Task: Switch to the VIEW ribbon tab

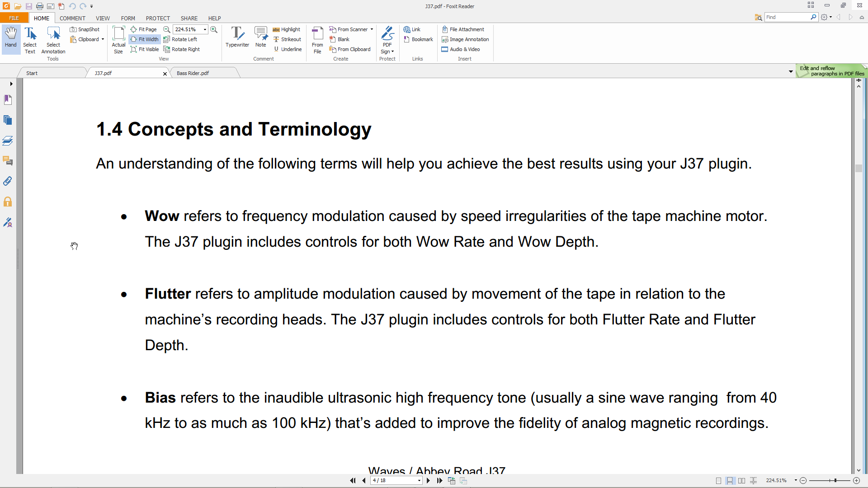Action: pos(103,18)
